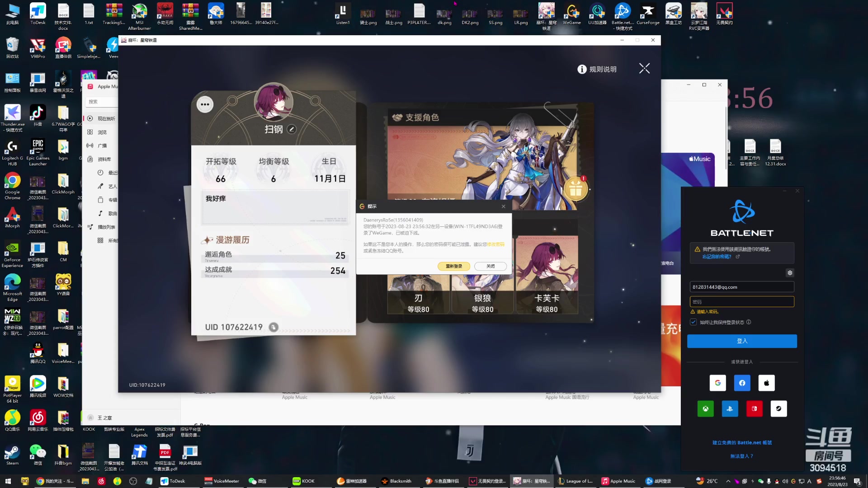
Task: Click the profile avatar portrait
Action: (273, 102)
